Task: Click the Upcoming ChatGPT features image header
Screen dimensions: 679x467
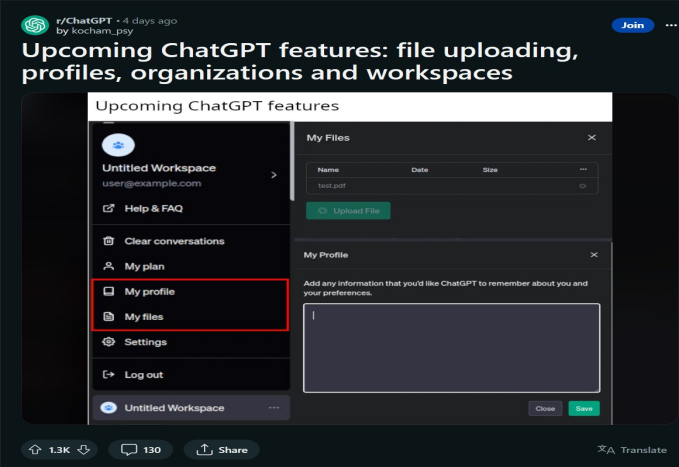Action: (350, 107)
